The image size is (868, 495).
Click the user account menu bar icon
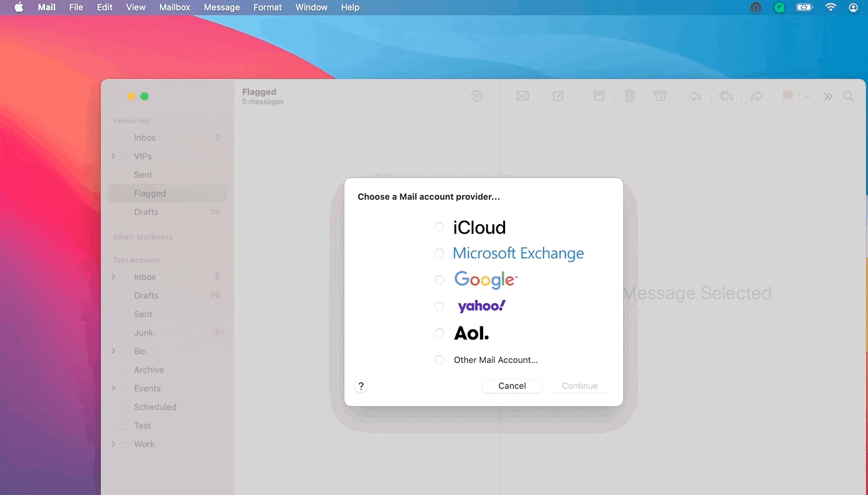coord(853,7)
